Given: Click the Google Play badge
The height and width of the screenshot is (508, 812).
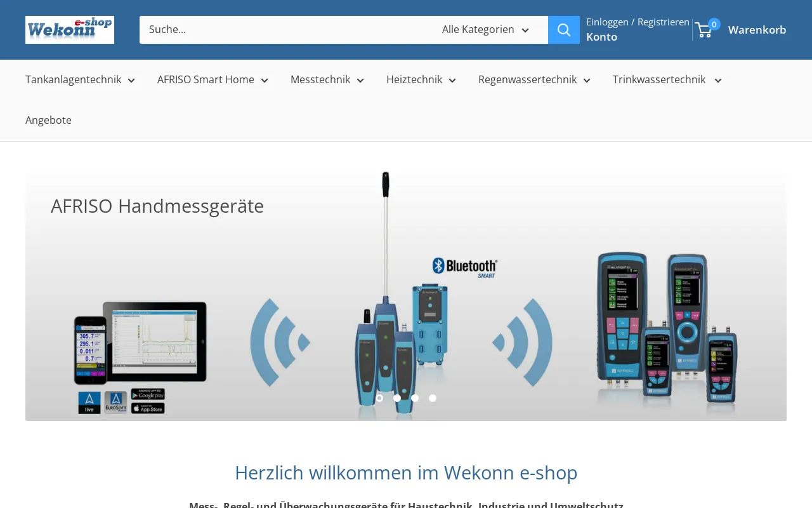Looking at the screenshot, I should point(148,394).
